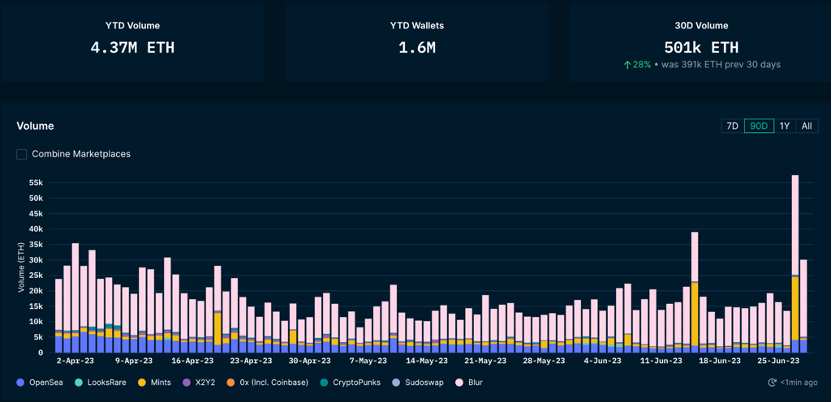Viewport: 832px width, 402px height.
Task: Toggle the LooksRare legend dot
Action: pyautogui.click(x=79, y=382)
